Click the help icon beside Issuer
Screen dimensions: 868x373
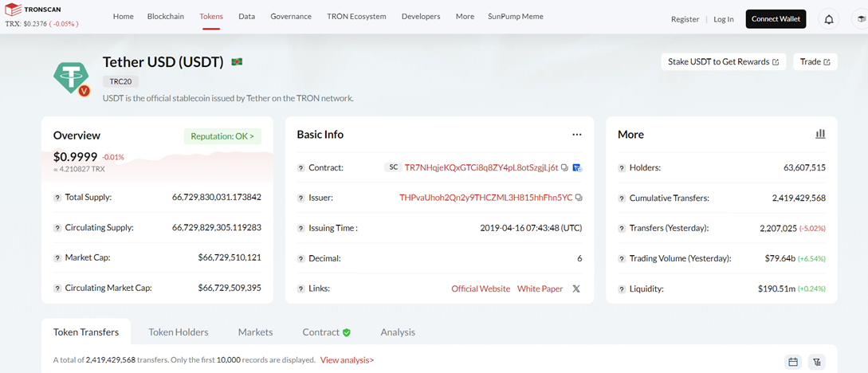click(300, 198)
